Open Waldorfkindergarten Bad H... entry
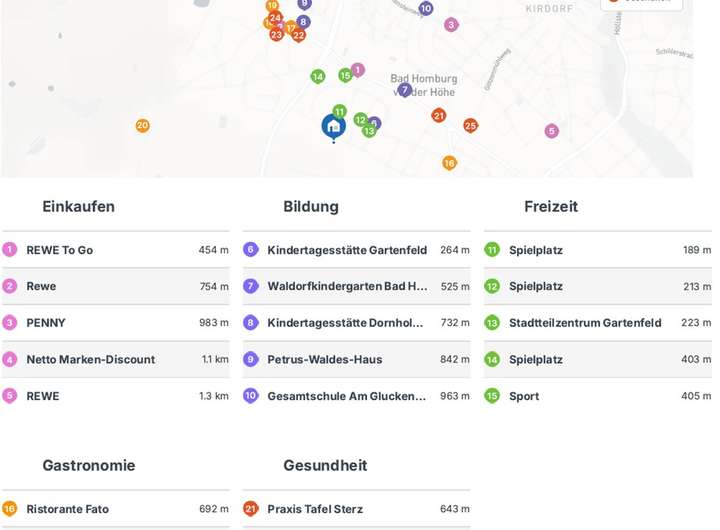The image size is (720, 530). click(357, 286)
